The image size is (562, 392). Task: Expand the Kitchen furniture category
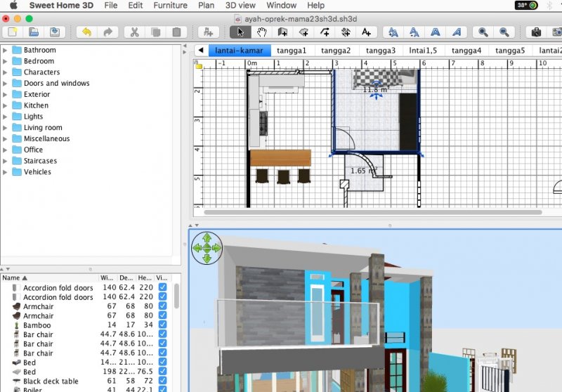coord(6,105)
